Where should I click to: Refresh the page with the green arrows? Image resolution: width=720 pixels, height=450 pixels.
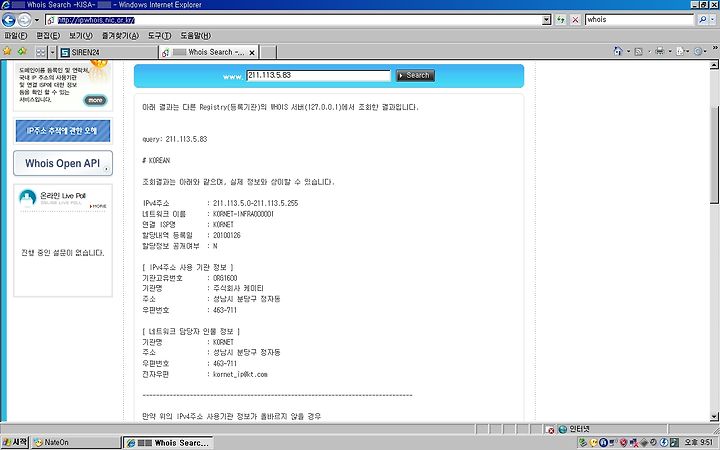click(x=561, y=20)
